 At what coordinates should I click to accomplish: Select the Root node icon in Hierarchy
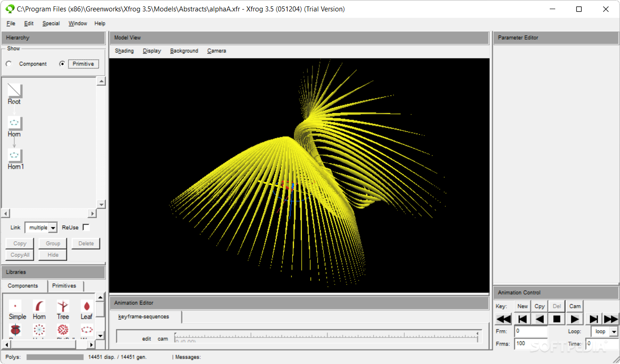click(15, 90)
